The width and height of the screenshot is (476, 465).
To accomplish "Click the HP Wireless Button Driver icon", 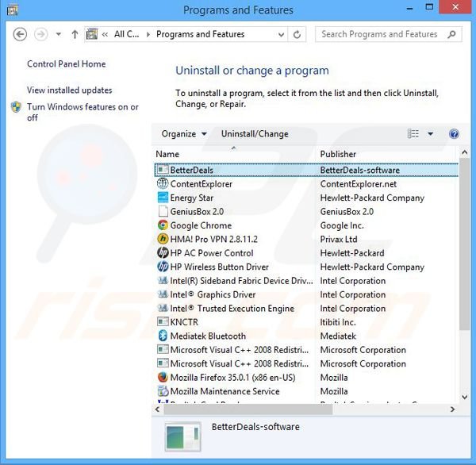I will (163, 267).
